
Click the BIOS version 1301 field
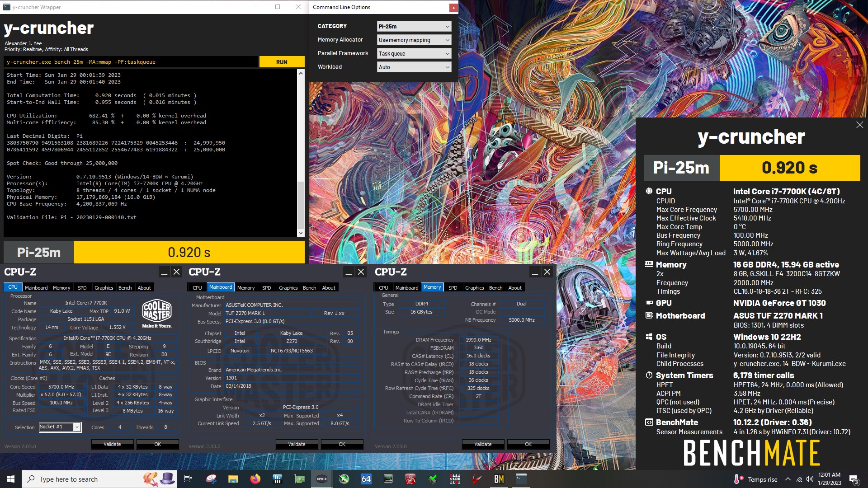[x=292, y=378]
